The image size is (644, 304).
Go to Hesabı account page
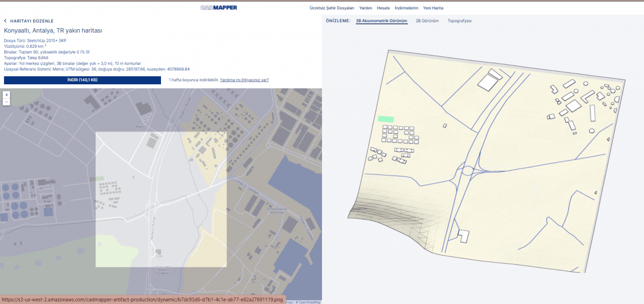pyautogui.click(x=383, y=8)
